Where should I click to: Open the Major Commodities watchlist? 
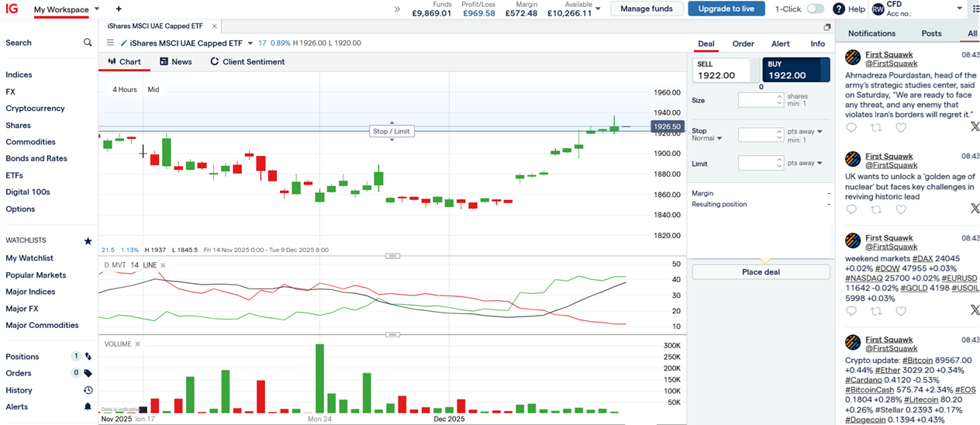(x=42, y=326)
